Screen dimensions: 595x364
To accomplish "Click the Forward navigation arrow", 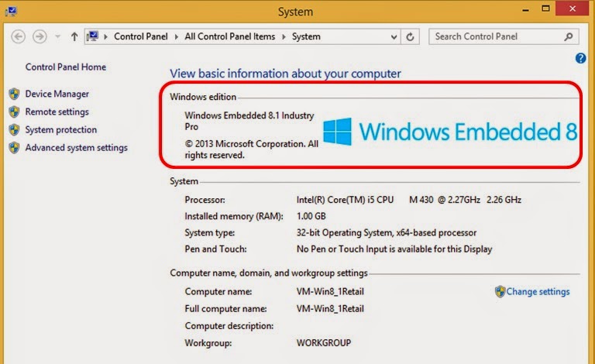I will click(x=40, y=36).
